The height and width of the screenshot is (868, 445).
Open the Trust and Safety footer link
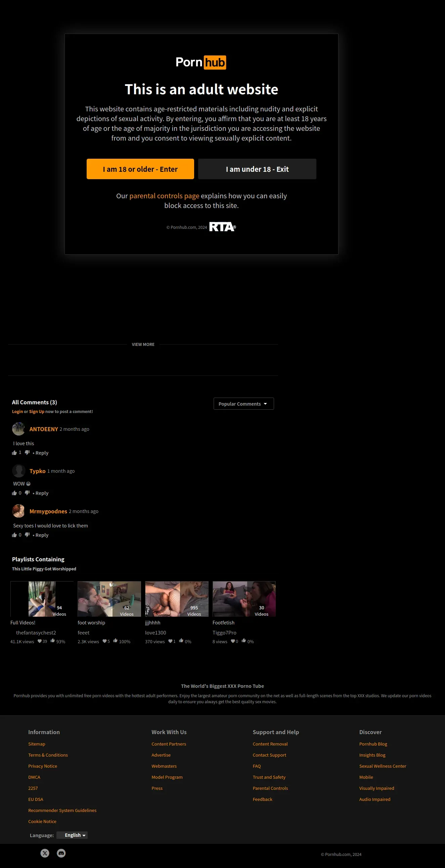269,777
